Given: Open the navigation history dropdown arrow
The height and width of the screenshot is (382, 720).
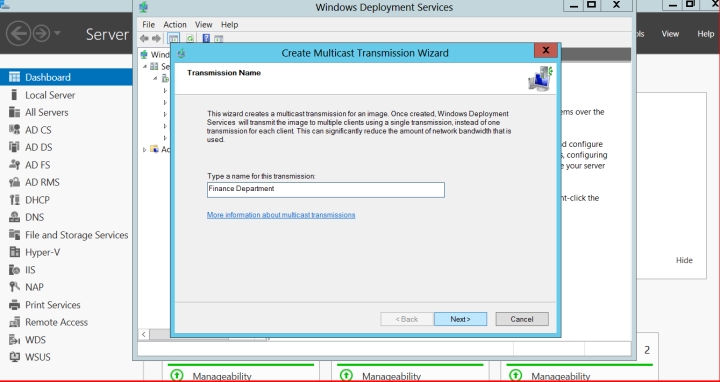Looking at the screenshot, I should [57, 33].
